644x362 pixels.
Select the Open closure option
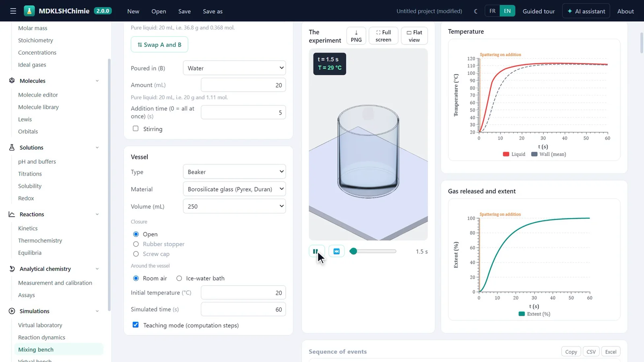(136, 234)
